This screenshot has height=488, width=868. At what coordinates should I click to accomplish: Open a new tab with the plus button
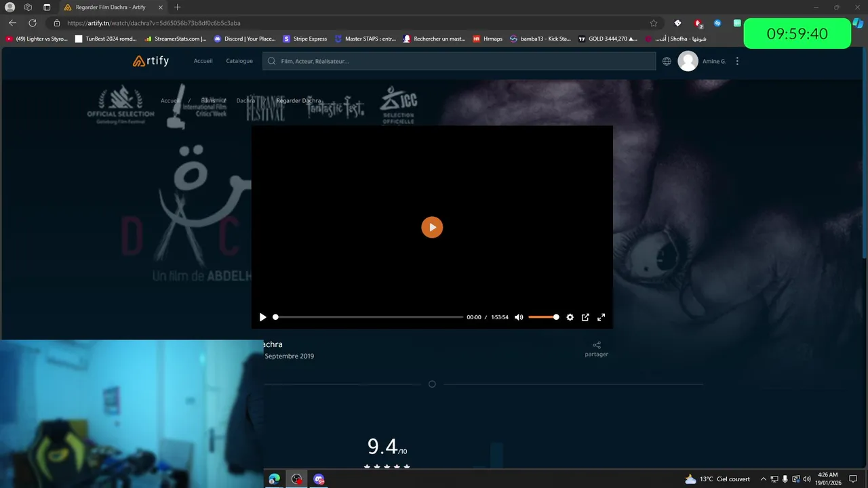177,7
